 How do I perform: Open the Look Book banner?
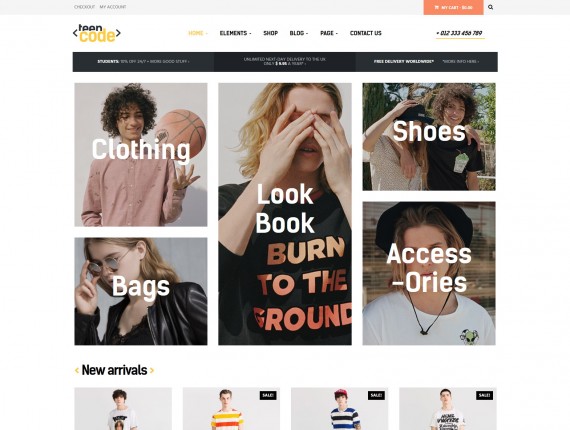[x=285, y=214]
